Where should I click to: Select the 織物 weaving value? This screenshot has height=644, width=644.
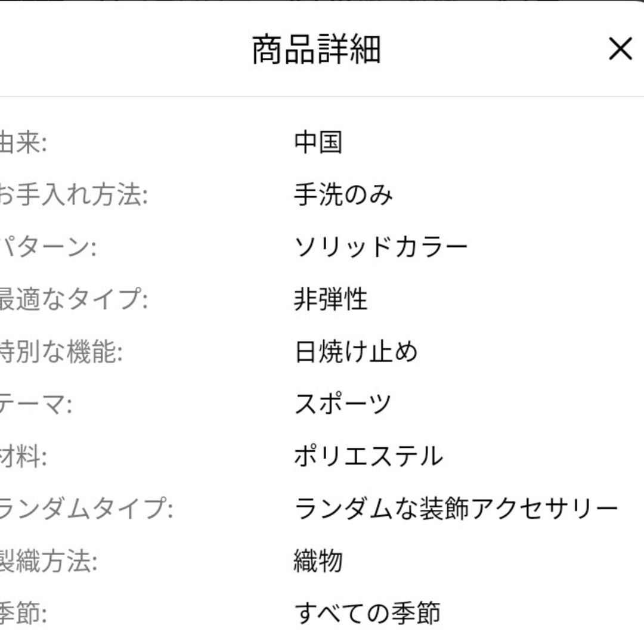click(x=318, y=561)
